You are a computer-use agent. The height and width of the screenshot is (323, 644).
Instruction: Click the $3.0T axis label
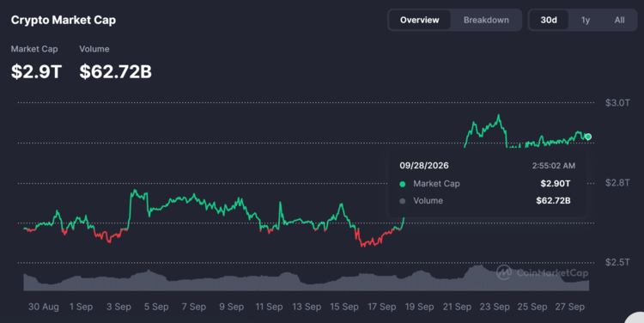pyautogui.click(x=617, y=103)
